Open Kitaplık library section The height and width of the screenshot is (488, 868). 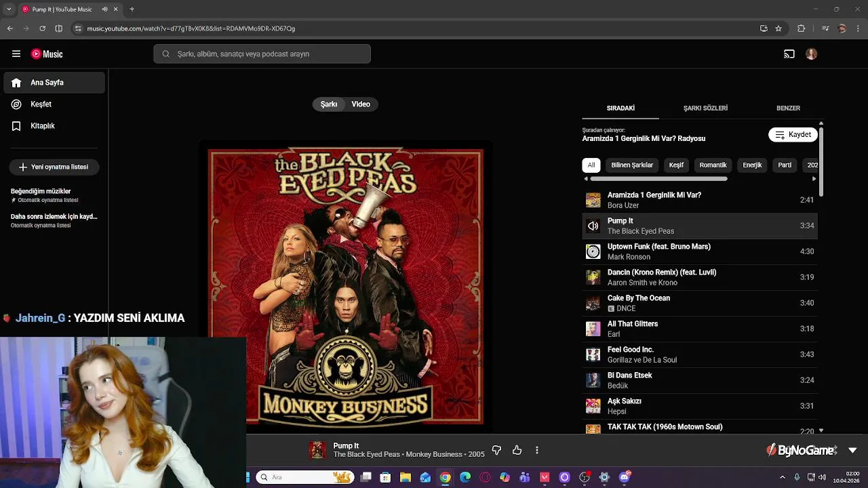tap(54, 126)
